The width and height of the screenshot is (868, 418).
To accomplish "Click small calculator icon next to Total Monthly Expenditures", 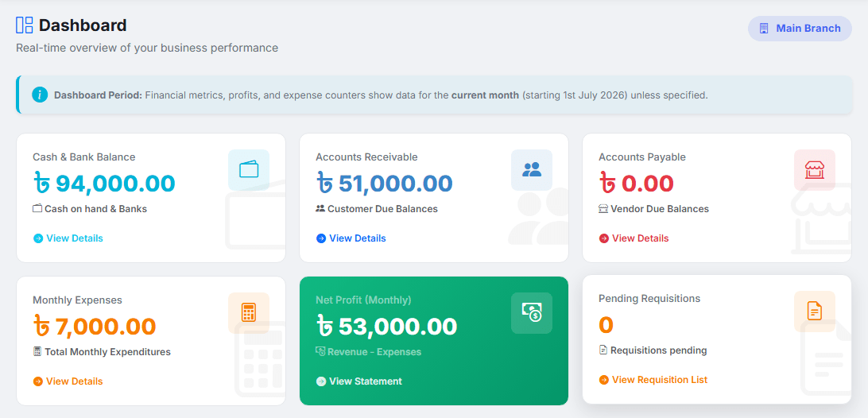I will (37, 351).
